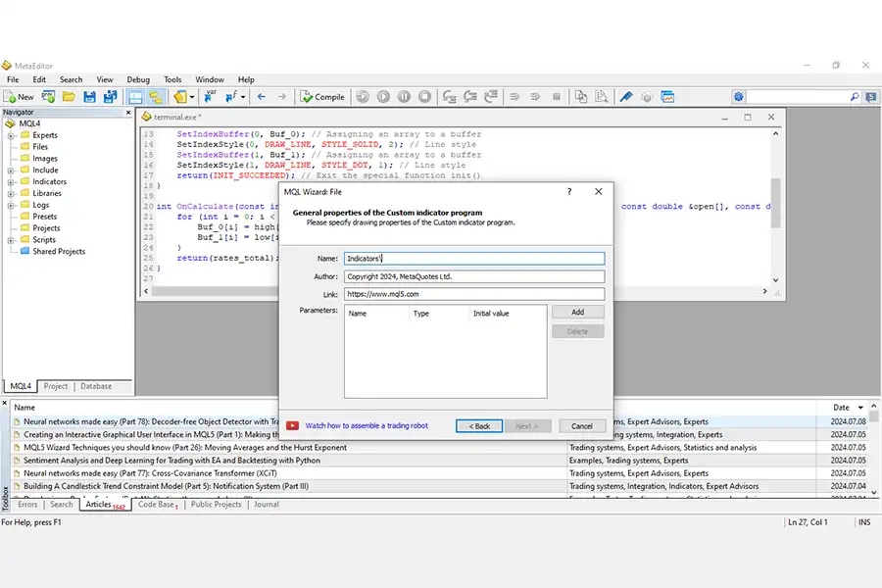The height and width of the screenshot is (588, 882).
Task: Click the grey pause debugging icon
Action: click(404, 97)
